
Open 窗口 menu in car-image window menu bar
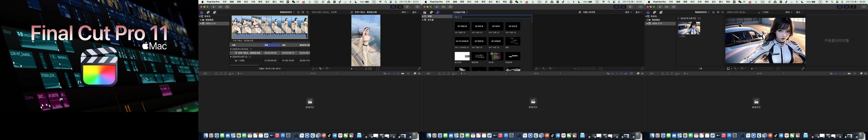721,2
